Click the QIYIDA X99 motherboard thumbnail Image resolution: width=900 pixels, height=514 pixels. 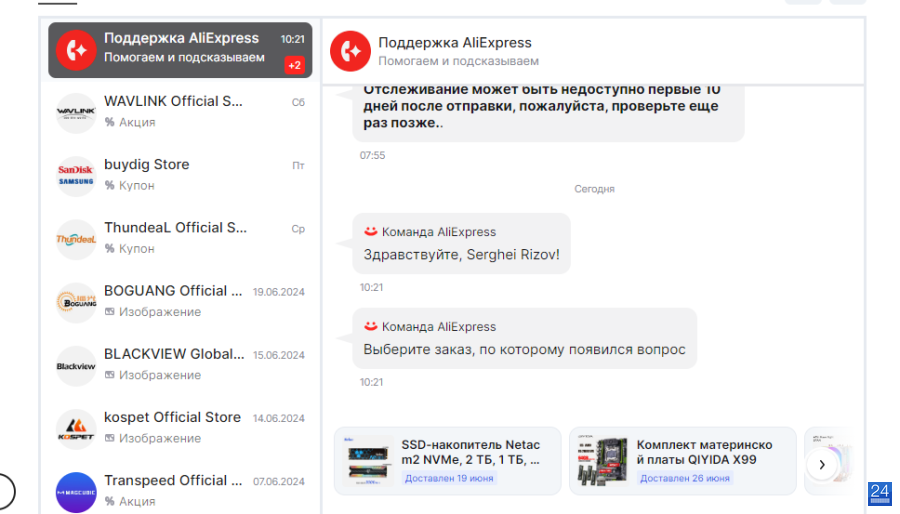point(603,461)
